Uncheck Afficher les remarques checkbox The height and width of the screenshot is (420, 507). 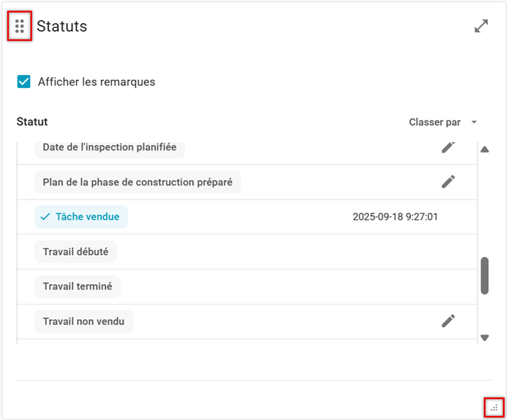click(24, 82)
